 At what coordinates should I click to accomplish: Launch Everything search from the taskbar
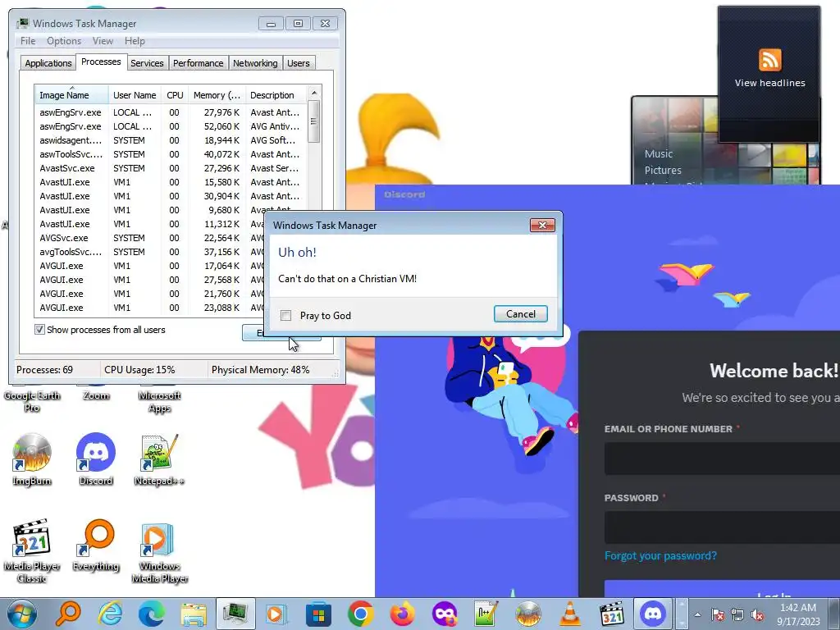coord(69,614)
